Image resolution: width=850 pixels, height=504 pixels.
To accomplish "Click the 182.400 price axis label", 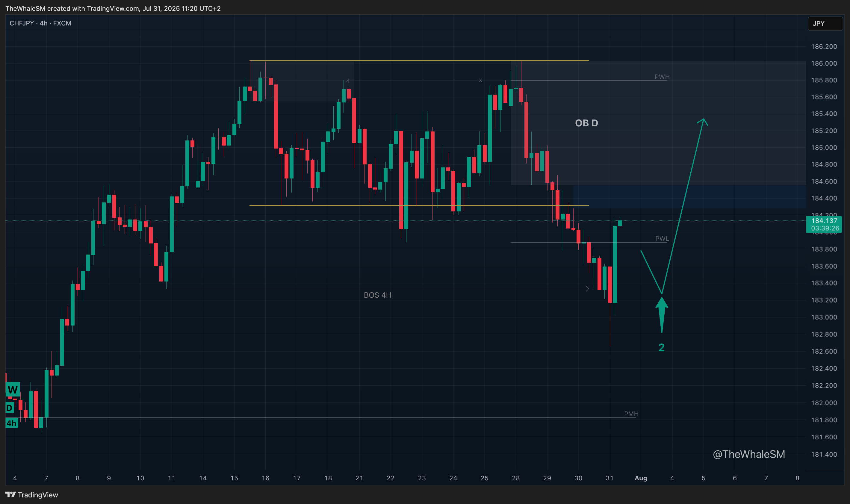I will point(824,368).
